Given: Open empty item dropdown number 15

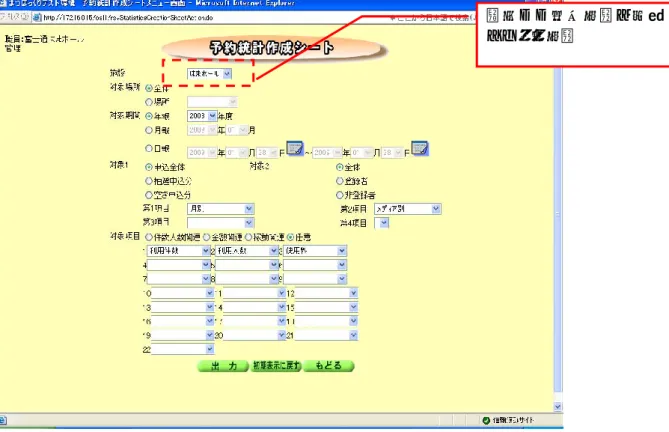Looking at the screenshot, I should click(x=326, y=307).
